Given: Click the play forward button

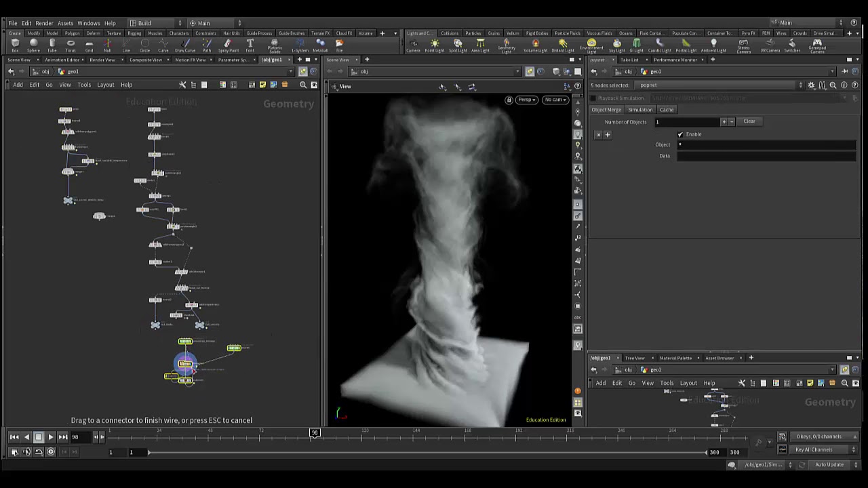Looking at the screenshot, I should click(x=50, y=437).
